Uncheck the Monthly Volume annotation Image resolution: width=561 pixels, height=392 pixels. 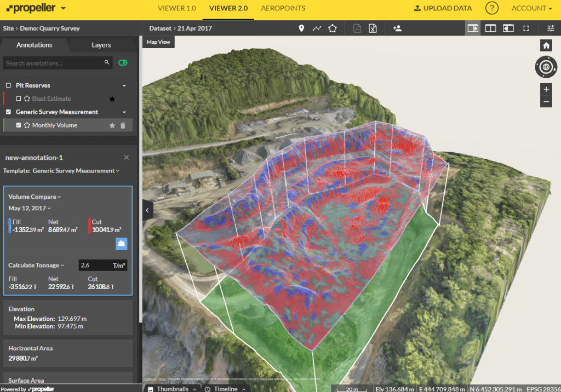click(x=19, y=125)
